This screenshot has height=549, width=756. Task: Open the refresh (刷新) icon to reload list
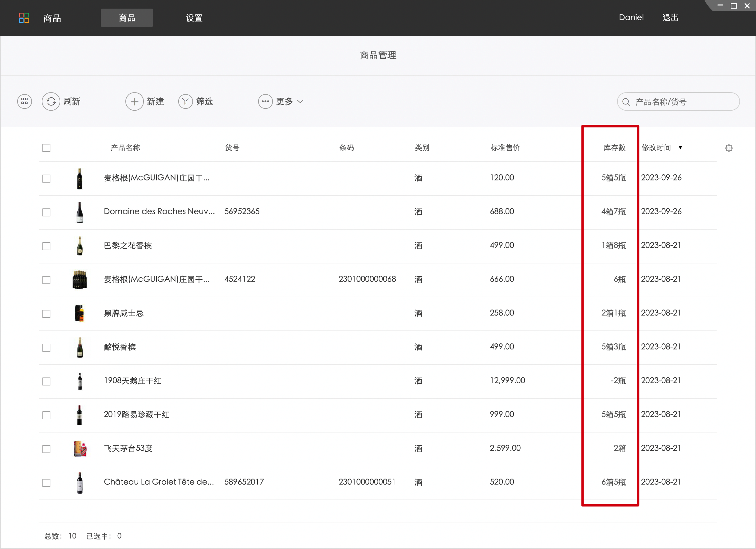pyautogui.click(x=51, y=101)
